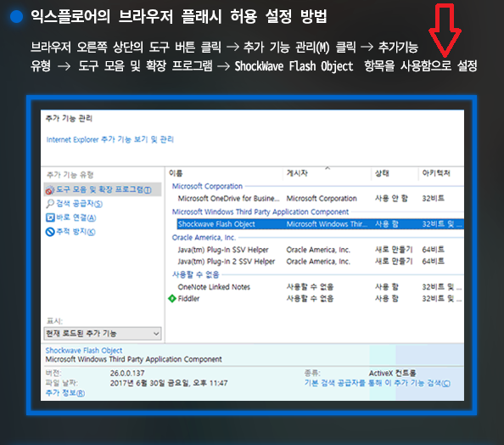Click the file date 2017년 6월 30일 value

point(169,383)
